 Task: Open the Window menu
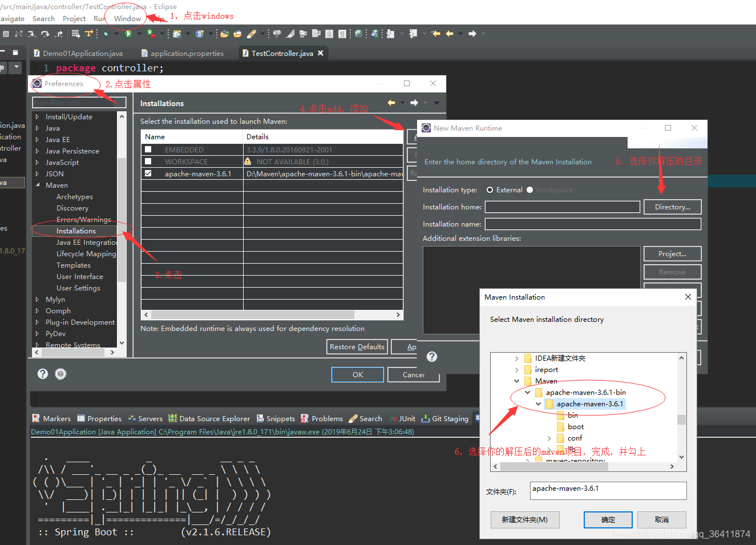click(127, 19)
